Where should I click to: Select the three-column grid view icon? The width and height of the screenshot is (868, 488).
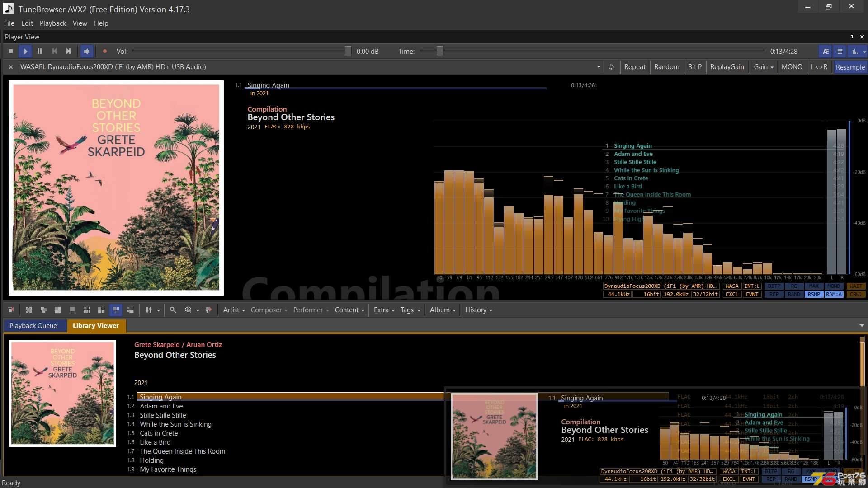coord(87,310)
